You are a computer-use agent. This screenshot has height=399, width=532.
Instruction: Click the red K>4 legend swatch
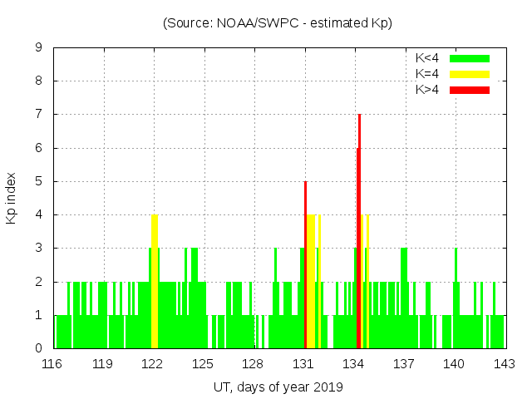coord(470,89)
